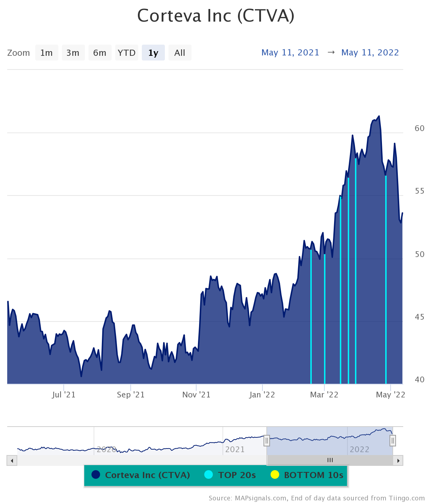This screenshot has width=432, height=504.
Task: Click the Nov '21 axis label
Action: (x=196, y=395)
